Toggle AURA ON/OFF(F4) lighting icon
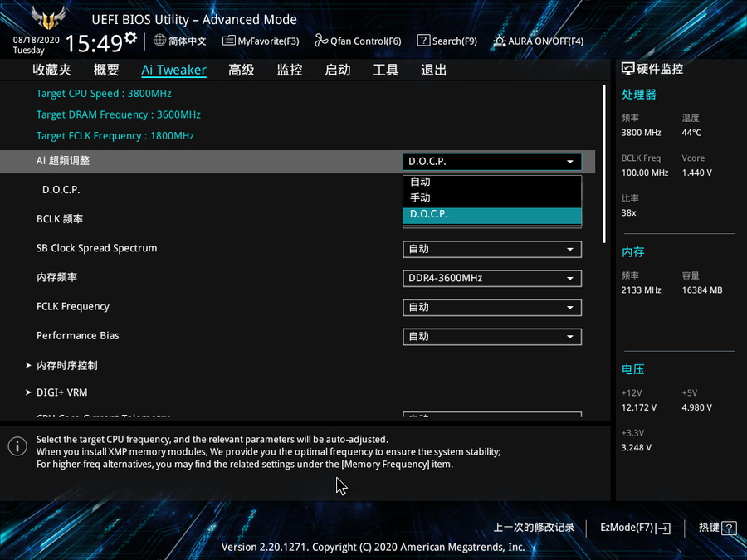 coord(499,41)
